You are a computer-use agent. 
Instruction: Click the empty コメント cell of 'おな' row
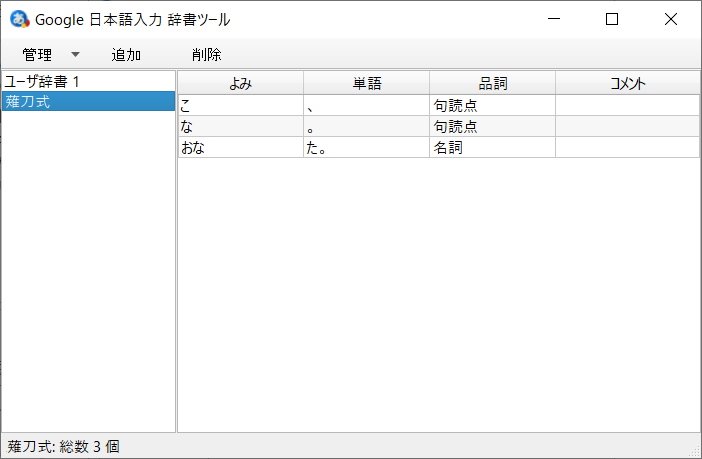627,148
